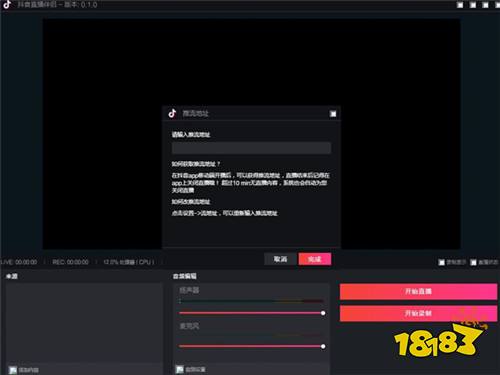This screenshot has height=375, width=500.
Task: Click the leftmost main window title-bar control button
Action: 460,5
